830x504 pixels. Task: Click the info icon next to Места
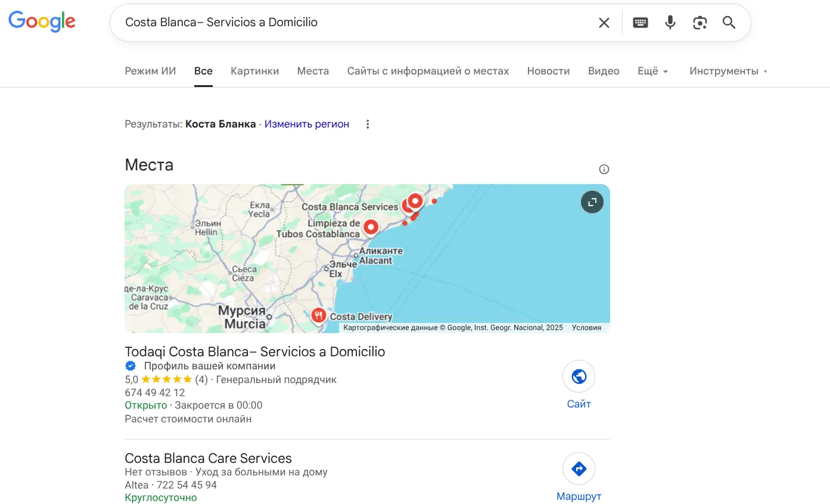coord(604,169)
